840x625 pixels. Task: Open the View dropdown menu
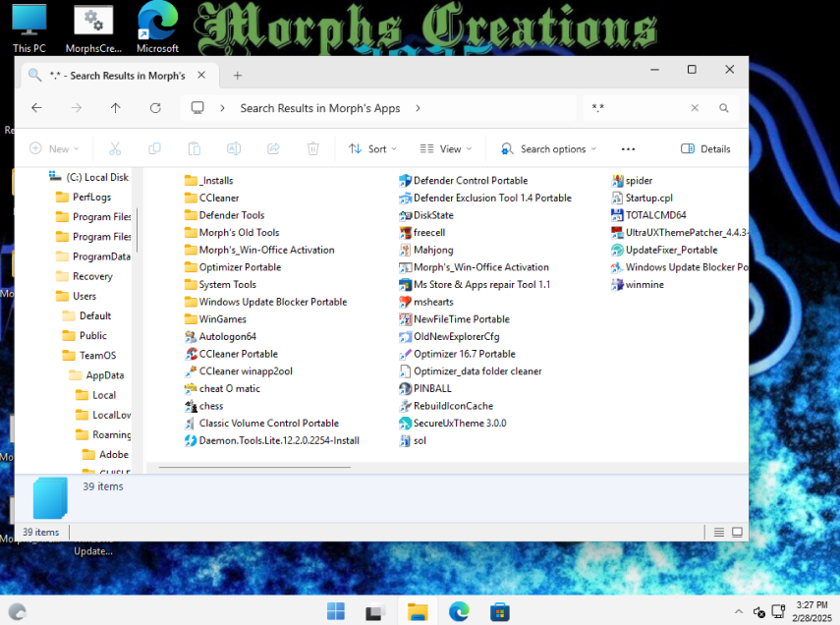[x=446, y=149]
